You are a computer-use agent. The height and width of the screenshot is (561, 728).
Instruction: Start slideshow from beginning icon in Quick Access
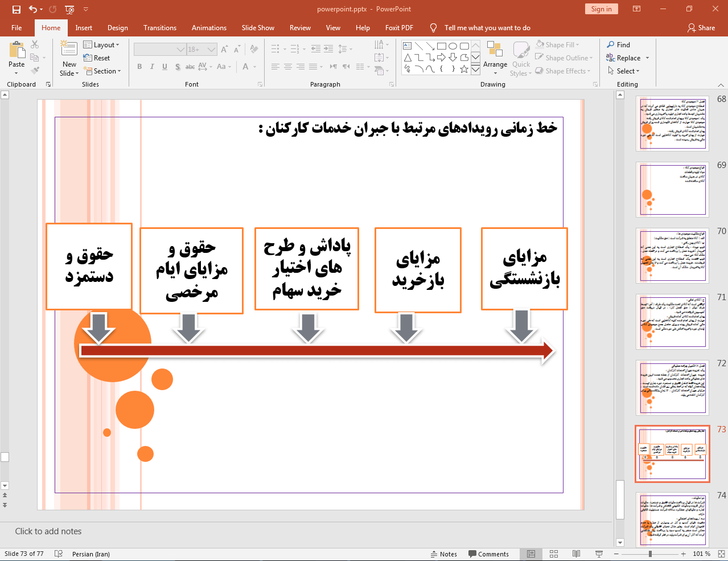[x=69, y=9]
